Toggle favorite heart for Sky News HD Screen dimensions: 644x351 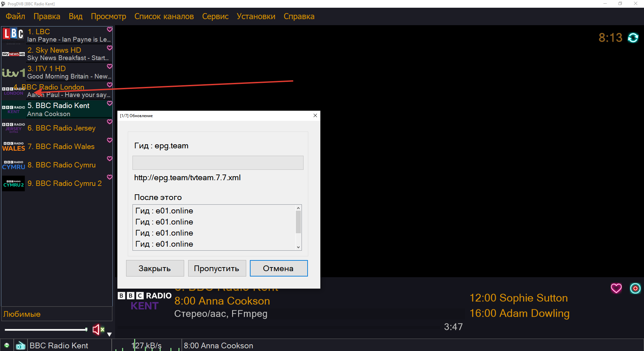point(109,48)
